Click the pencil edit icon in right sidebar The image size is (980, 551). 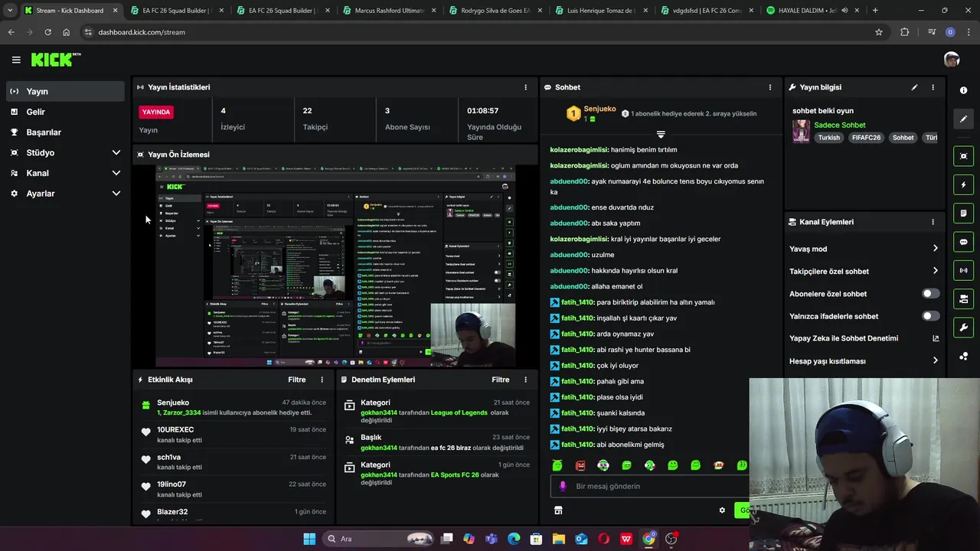tap(963, 119)
